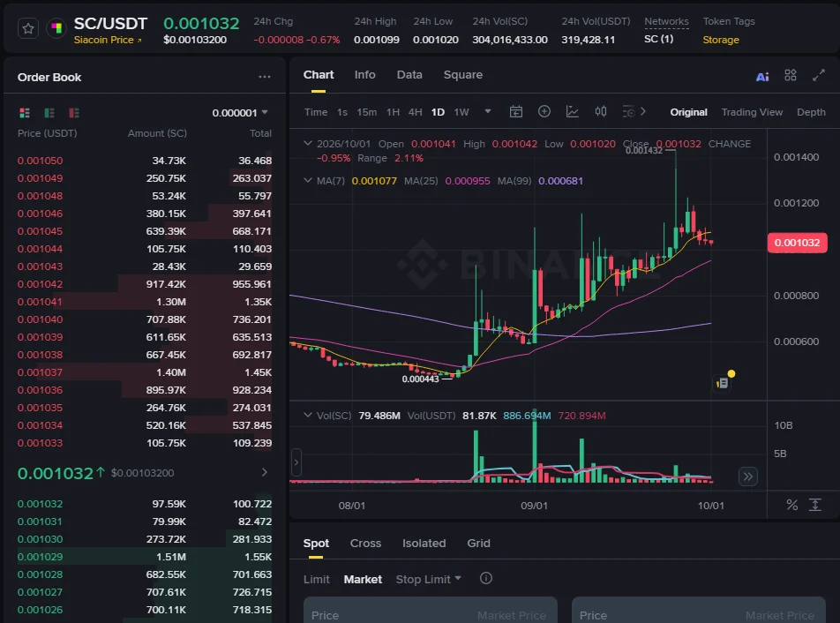Switch to the Isolated margin tab
Viewport: 840px width, 623px height.
click(x=424, y=544)
